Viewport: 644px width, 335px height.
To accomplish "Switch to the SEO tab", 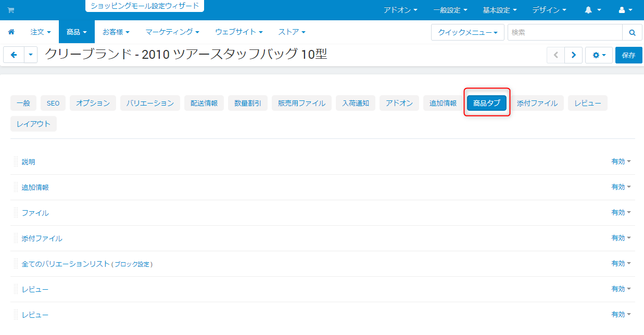I will click(53, 103).
